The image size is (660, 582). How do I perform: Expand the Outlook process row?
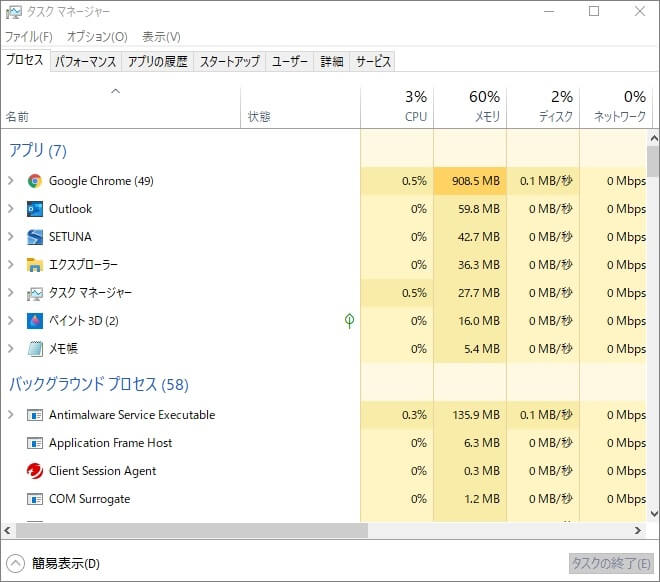pos(11,209)
